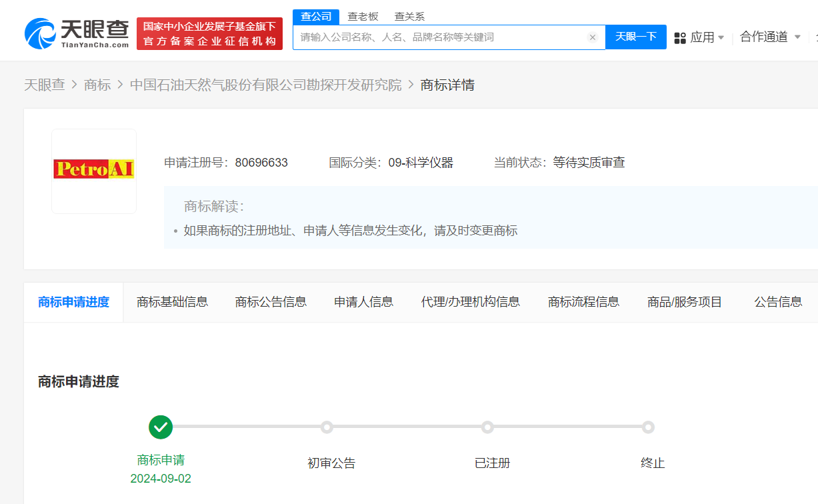Go to 天眼查 home breadcrumb link
The width and height of the screenshot is (818, 504).
pos(45,85)
